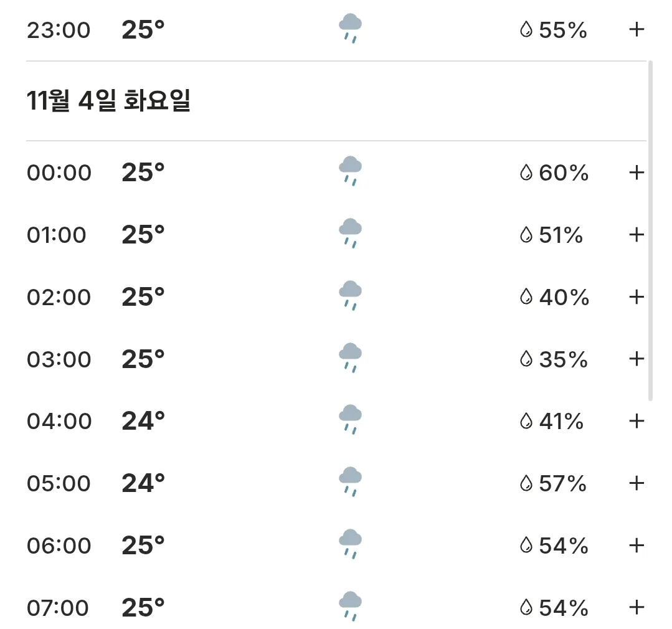This screenshot has height=629, width=672.
Task: Click the rain cloud icon at 00:00
Action: coord(350,171)
